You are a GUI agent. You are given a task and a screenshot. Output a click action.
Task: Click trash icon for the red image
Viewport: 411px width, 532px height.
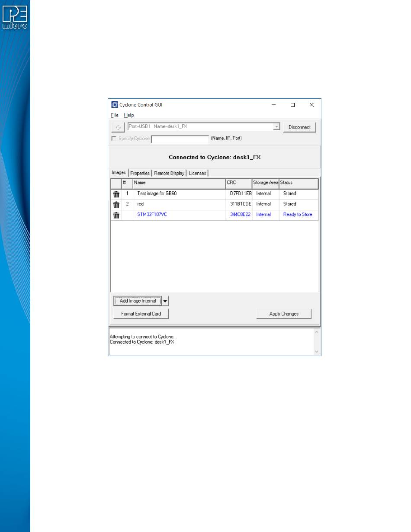click(x=116, y=205)
